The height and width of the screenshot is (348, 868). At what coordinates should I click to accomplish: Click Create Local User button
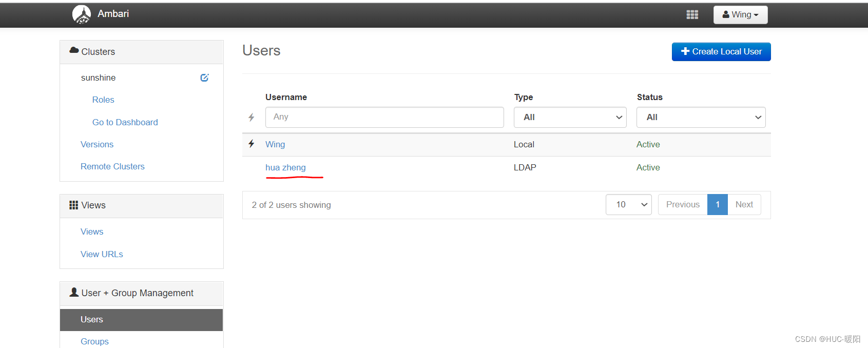(721, 52)
